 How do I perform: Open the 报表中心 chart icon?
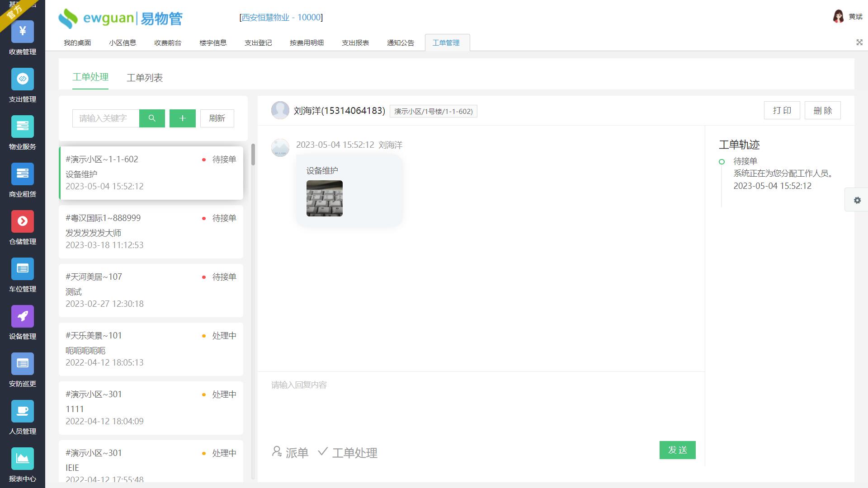point(22,459)
